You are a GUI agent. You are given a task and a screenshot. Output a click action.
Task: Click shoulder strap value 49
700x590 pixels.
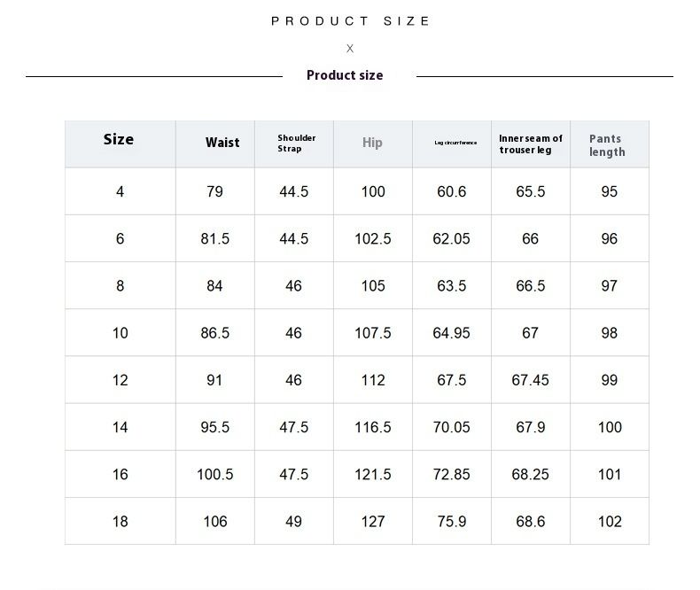[x=293, y=522]
